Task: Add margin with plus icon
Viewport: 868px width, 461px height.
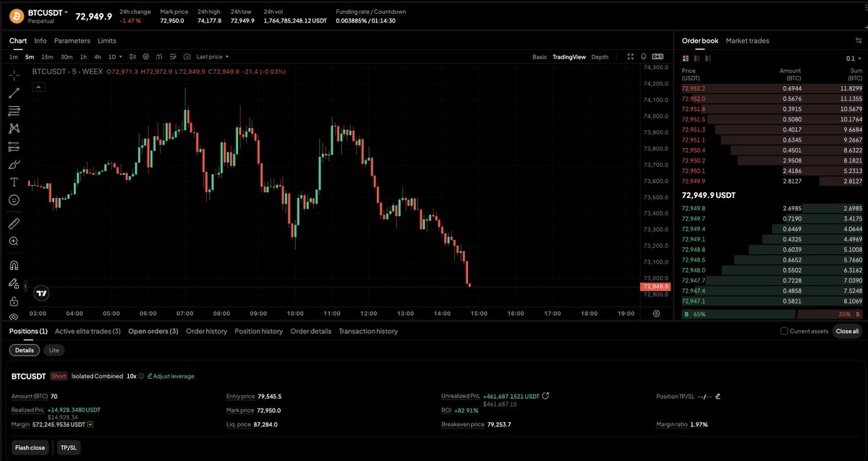Action: (90, 424)
